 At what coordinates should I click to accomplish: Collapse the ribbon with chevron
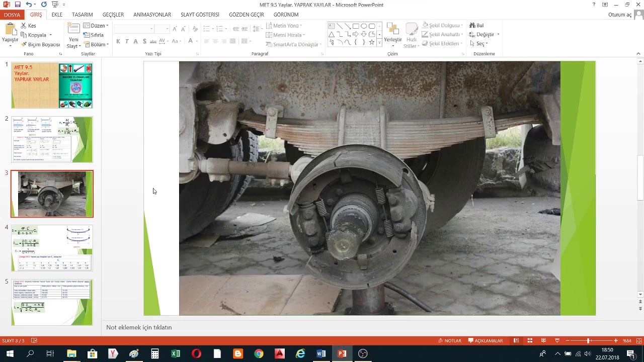pos(638,54)
